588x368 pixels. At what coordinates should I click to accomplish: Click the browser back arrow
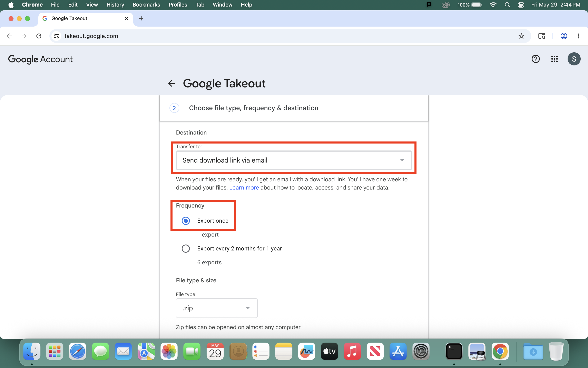click(x=9, y=36)
